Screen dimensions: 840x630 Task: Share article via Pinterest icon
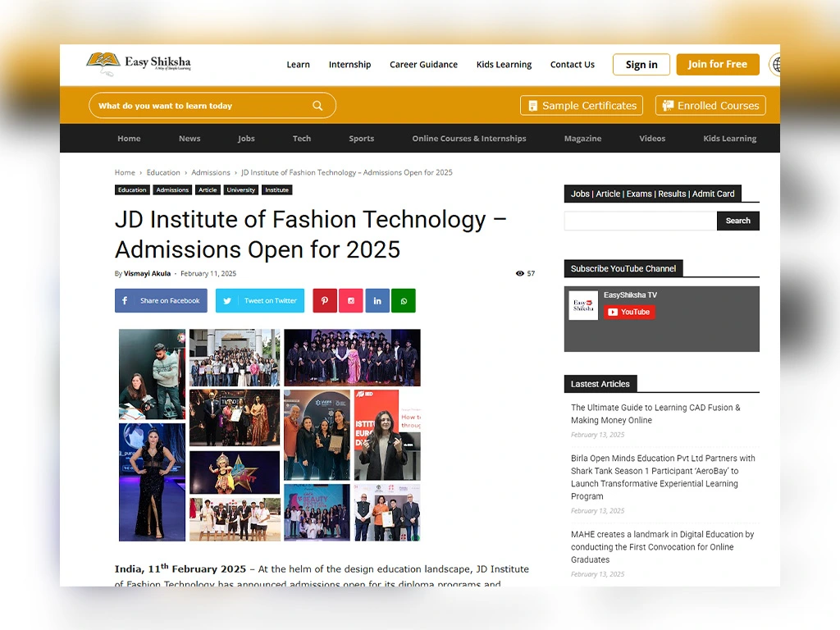pos(325,300)
